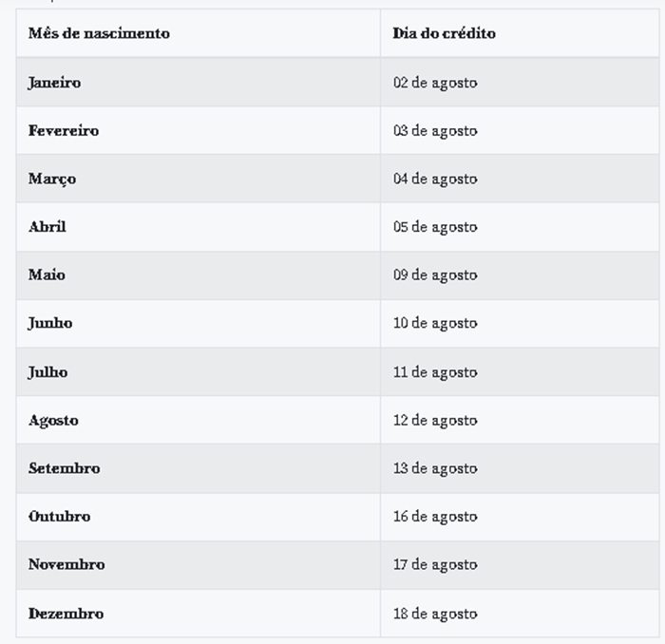Select the '12 de agosto' date cell
This screenshot has height=644, width=665.
(435, 420)
